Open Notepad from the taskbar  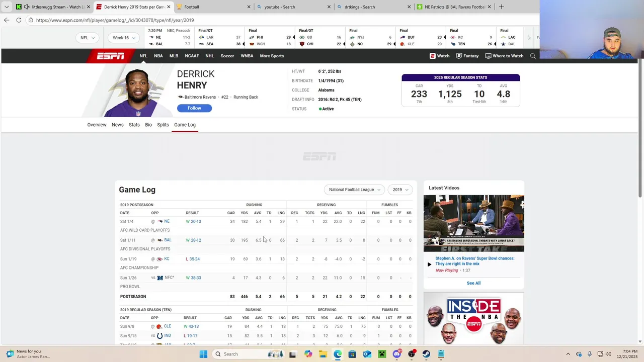(x=441, y=354)
